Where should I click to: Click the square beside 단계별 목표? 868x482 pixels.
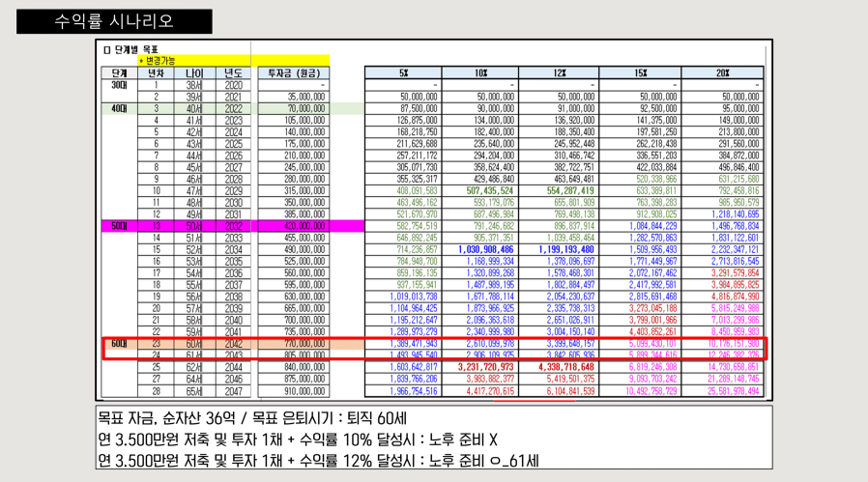click(x=106, y=49)
